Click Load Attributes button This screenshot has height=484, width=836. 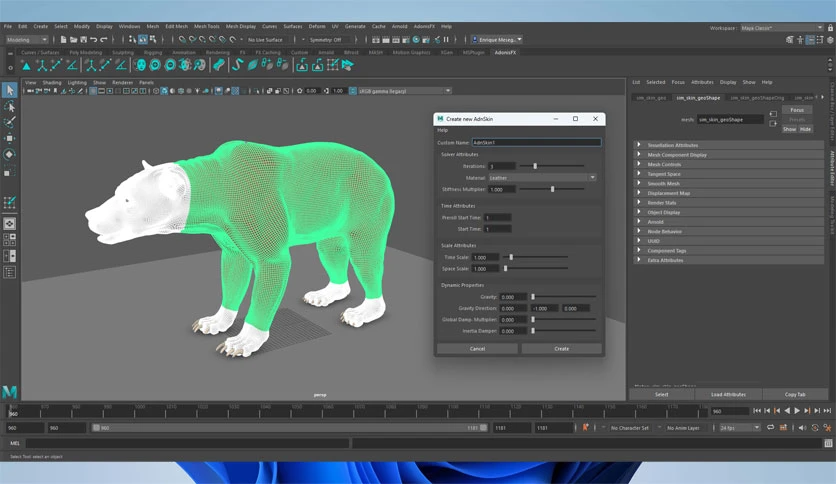pyautogui.click(x=728, y=394)
